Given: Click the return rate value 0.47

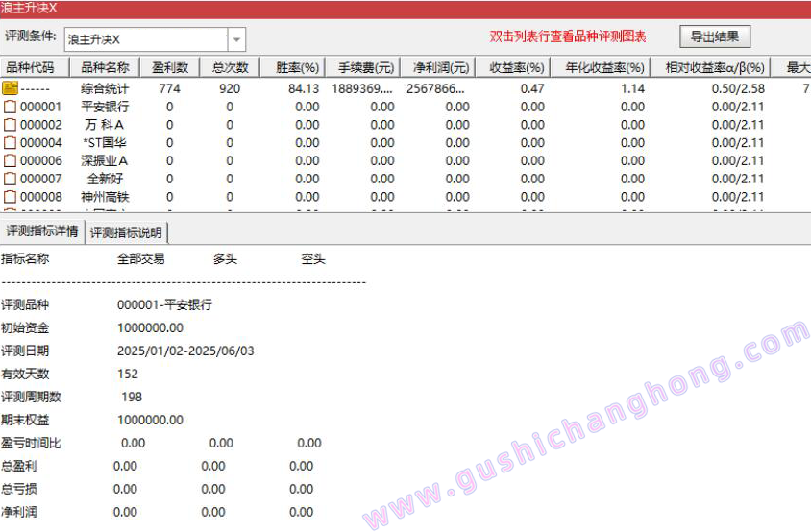Looking at the screenshot, I should (532, 89).
